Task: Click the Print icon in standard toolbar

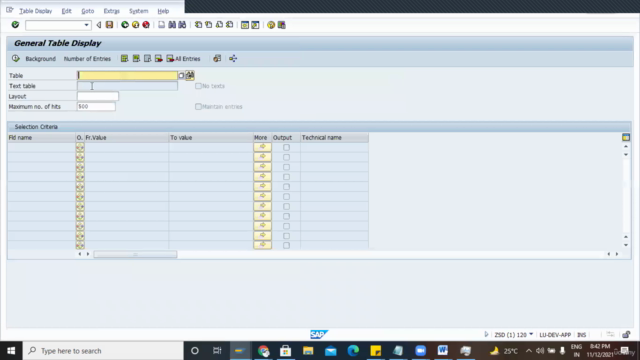Action: (x=162, y=25)
